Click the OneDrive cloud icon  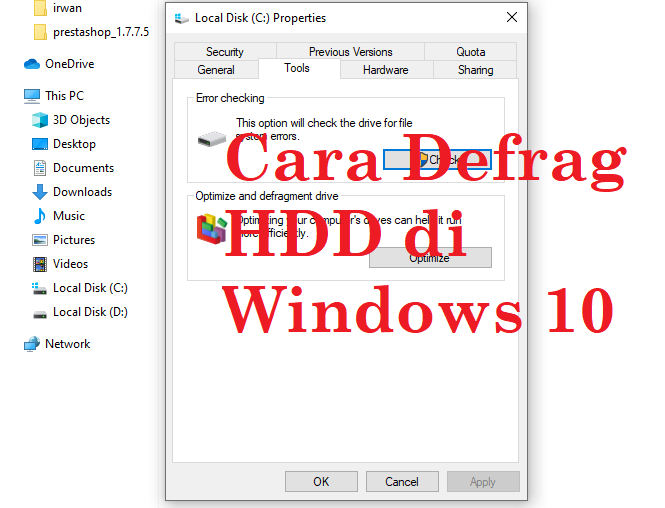[x=32, y=64]
